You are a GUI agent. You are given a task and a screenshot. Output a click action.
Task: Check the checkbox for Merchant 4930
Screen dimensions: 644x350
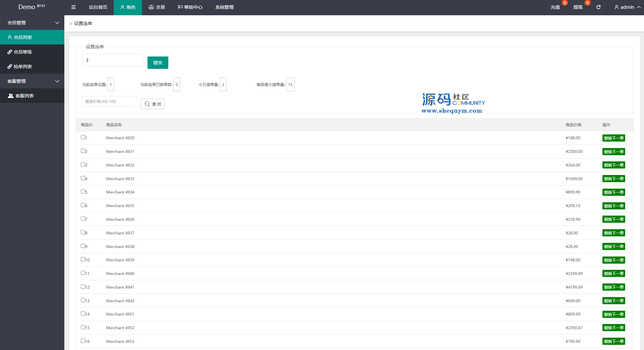pyautogui.click(x=83, y=137)
